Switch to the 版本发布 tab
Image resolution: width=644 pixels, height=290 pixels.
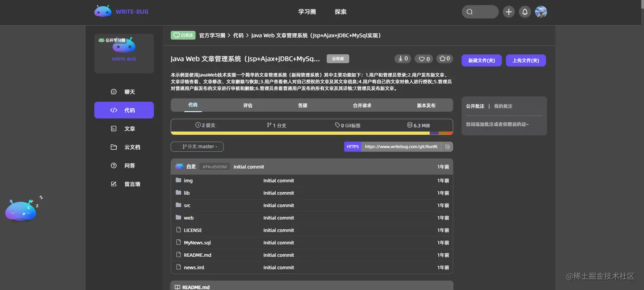pos(426,105)
